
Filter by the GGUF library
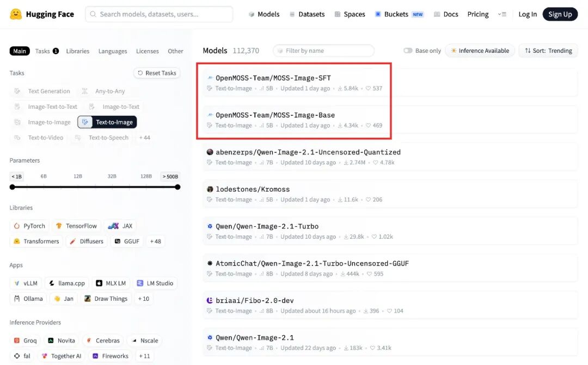point(127,242)
